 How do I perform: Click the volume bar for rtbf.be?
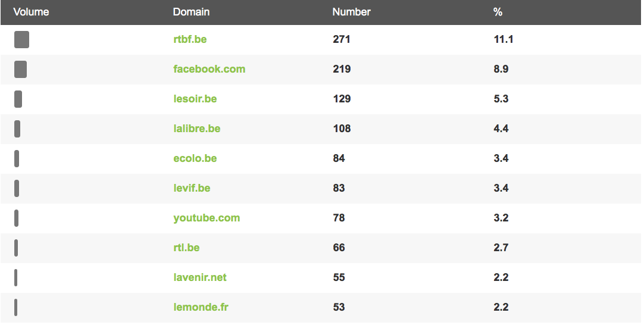click(x=22, y=39)
